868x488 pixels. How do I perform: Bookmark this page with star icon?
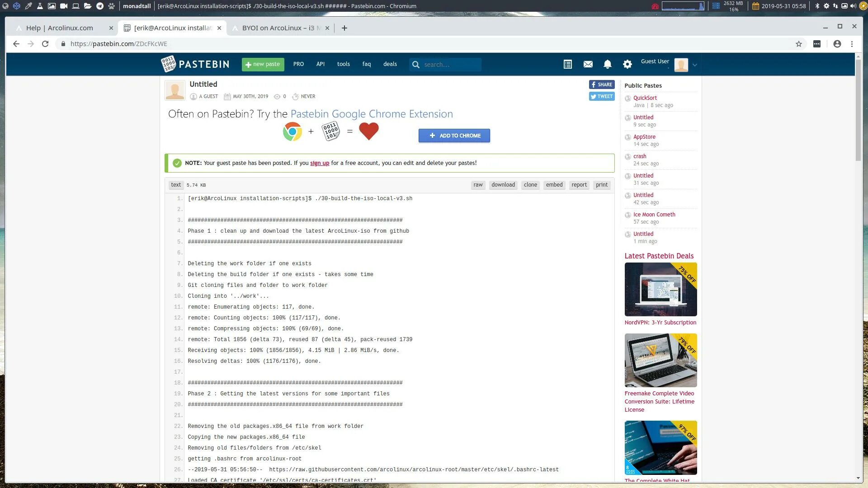[799, 44]
